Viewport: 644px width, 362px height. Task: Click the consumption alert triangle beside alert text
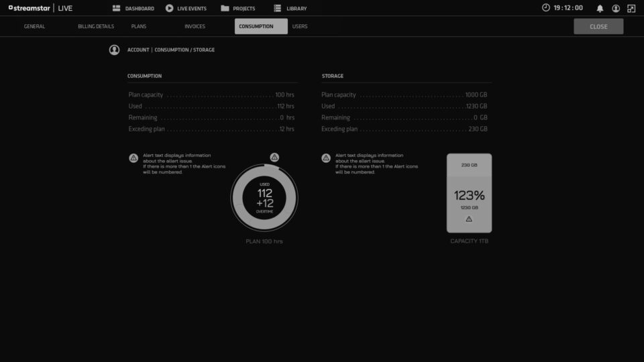[133, 158]
